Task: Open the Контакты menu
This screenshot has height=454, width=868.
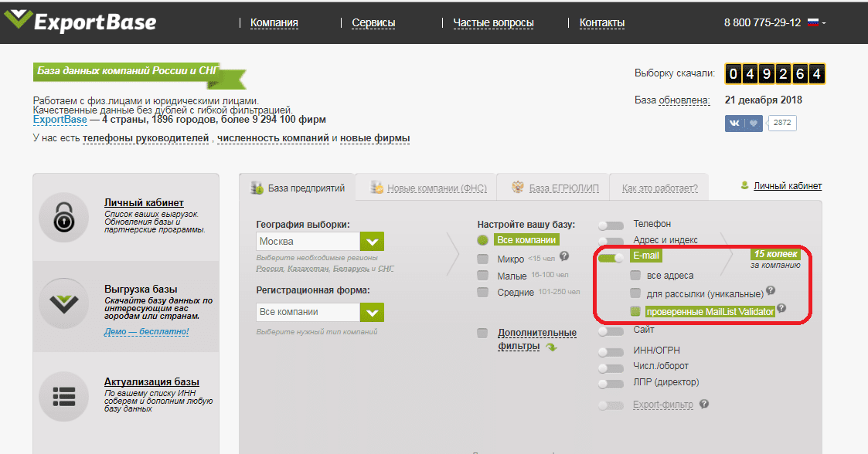Action: (602, 22)
